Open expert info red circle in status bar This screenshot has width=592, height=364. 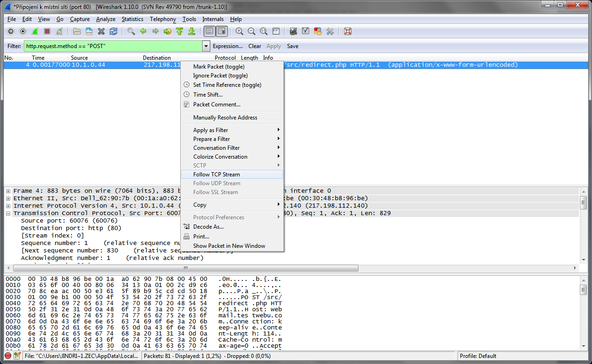pyautogui.click(x=8, y=356)
